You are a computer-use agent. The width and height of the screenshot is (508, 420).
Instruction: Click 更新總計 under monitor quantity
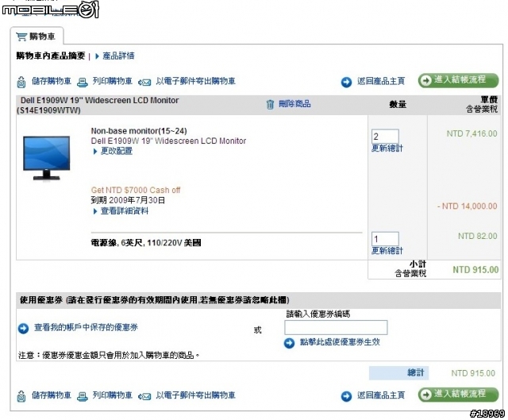(387, 148)
